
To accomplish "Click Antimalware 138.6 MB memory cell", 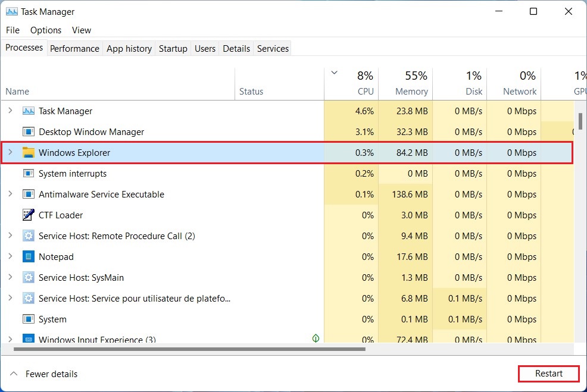I will point(405,194).
